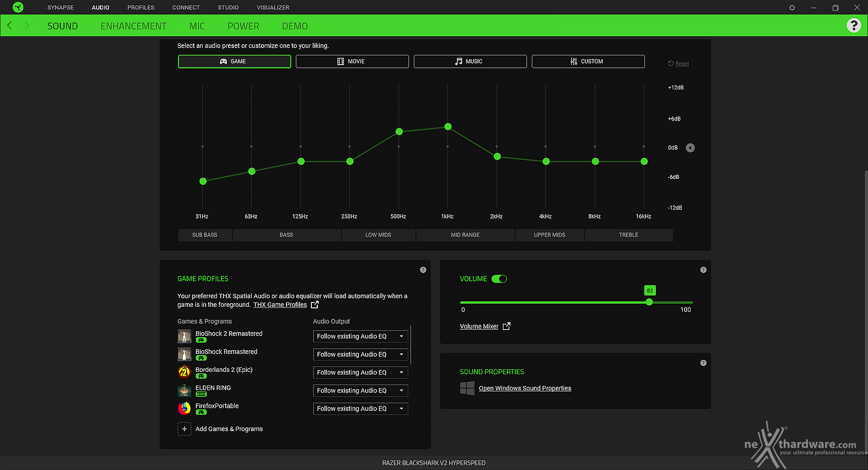Go forward with the right arrow

point(27,25)
